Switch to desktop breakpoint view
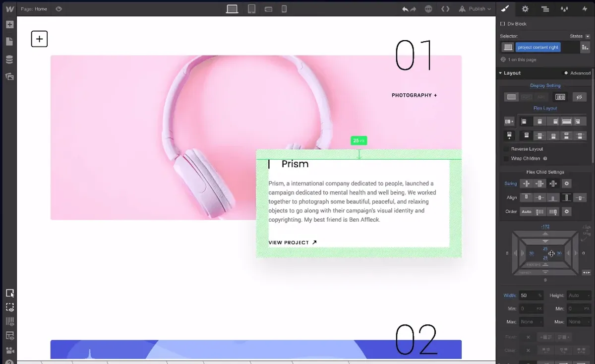595x364 pixels. tap(232, 9)
